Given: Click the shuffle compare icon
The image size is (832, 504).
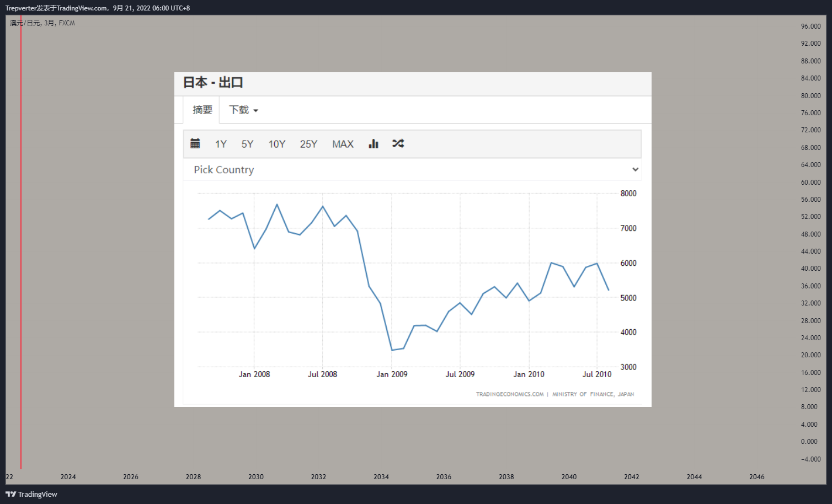Looking at the screenshot, I should click(x=398, y=143).
